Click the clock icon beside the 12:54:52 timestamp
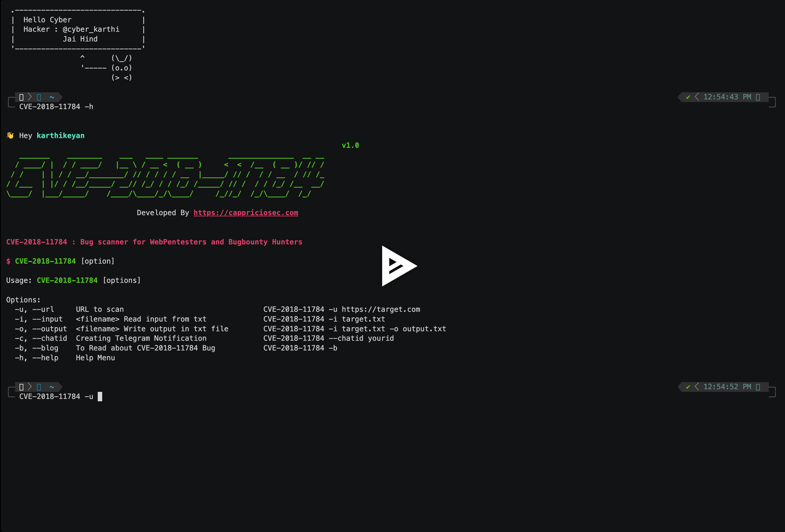The width and height of the screenshot is (785, 532). coord(758,387)
